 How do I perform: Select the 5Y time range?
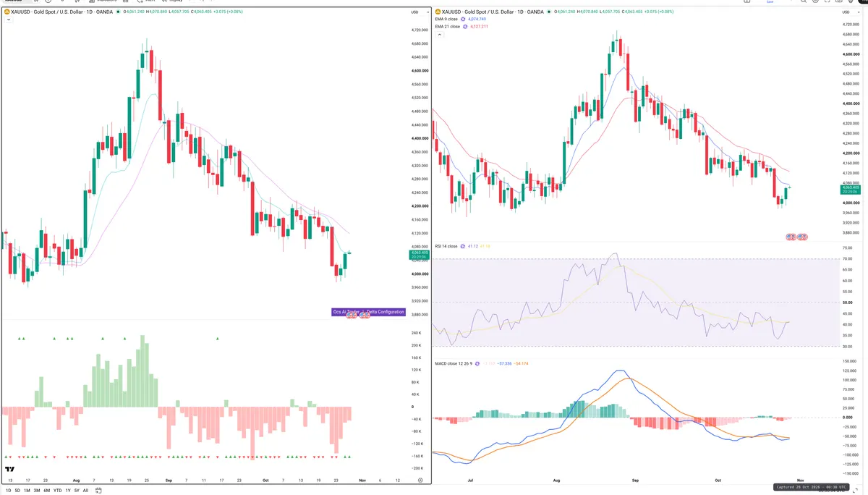[77, 491]
